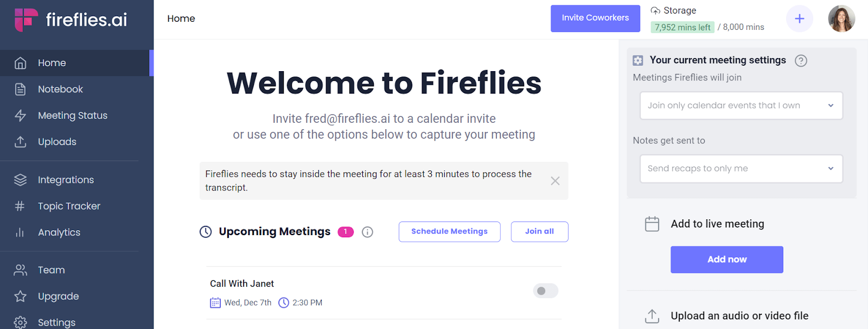Click the meeting settings gear icon
The width and height of the screenshot is (868, 329).
pyautogui.click(x=638, y=61)
